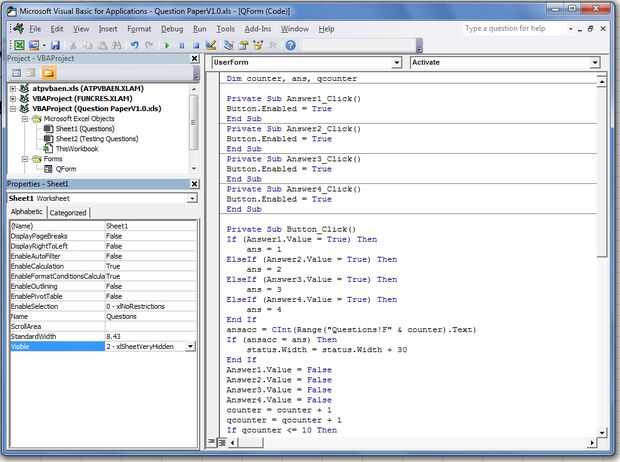Click the Design Mode toolbar icon

(210, 46)
